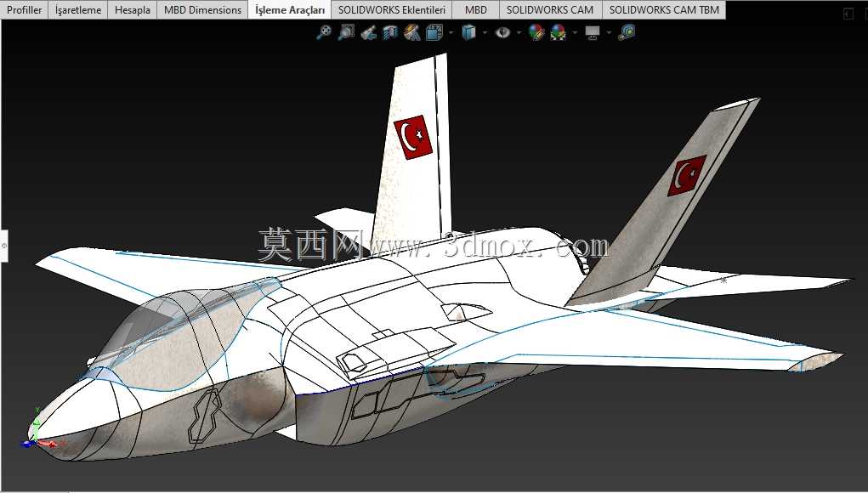Image resolution: width=868 pixels, height=493 pixels.
Task: Click the View Settings monitor icon
Action: point(593,33)
